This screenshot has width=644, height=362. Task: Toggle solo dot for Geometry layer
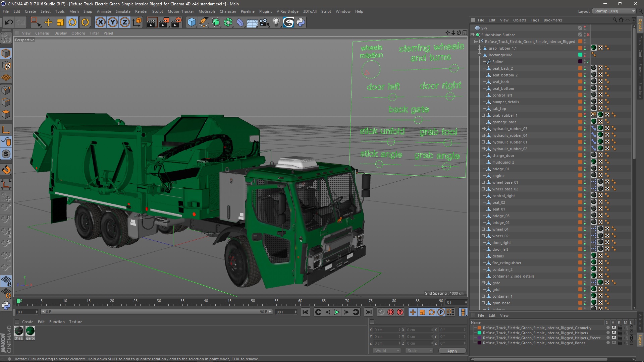tap(608, 328)
